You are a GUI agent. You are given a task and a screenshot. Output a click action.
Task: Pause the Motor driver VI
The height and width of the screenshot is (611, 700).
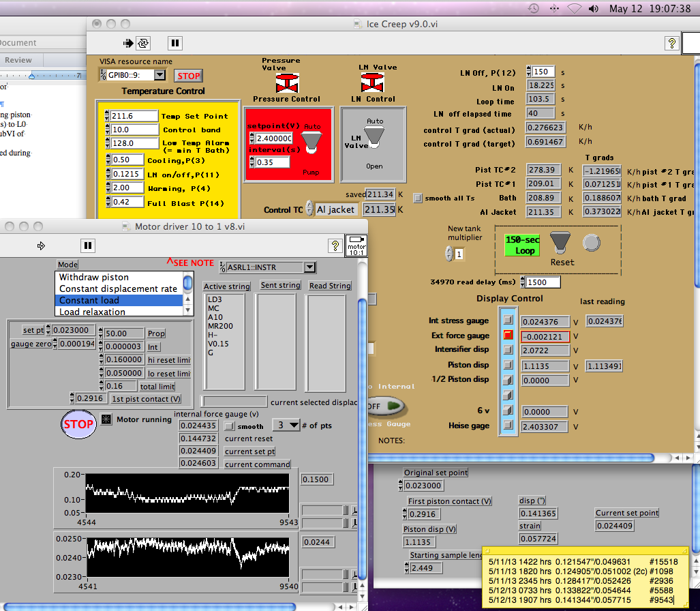pos(87,245)
